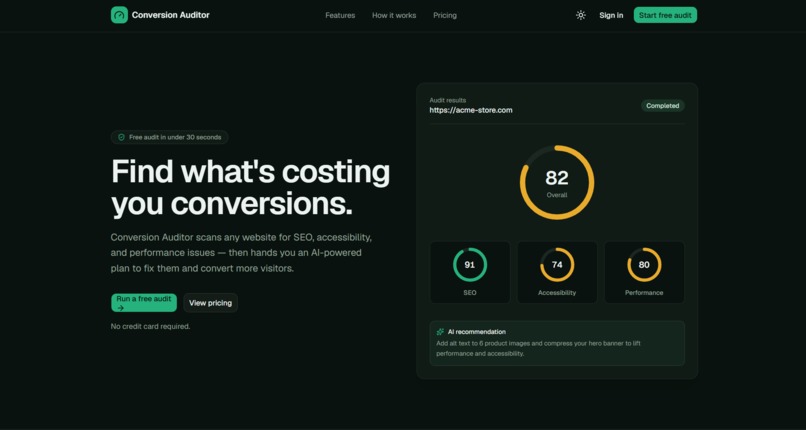
Task: Click the Run a free audit button
Action: pos(144,303)
